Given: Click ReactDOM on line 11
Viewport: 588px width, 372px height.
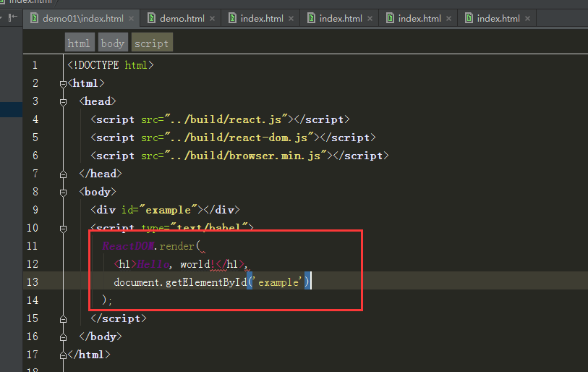Looking at the screenshot, I should click(x=128, y=246).
